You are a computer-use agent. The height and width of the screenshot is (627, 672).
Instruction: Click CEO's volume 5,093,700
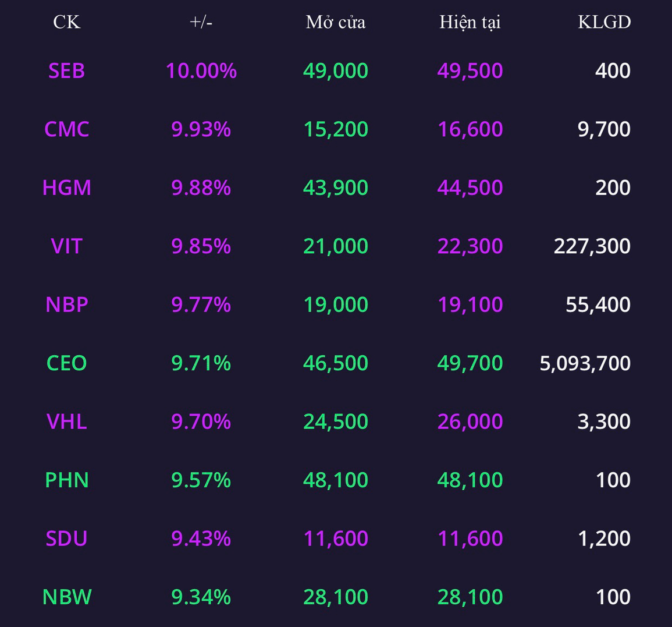(x=585, y=364)
